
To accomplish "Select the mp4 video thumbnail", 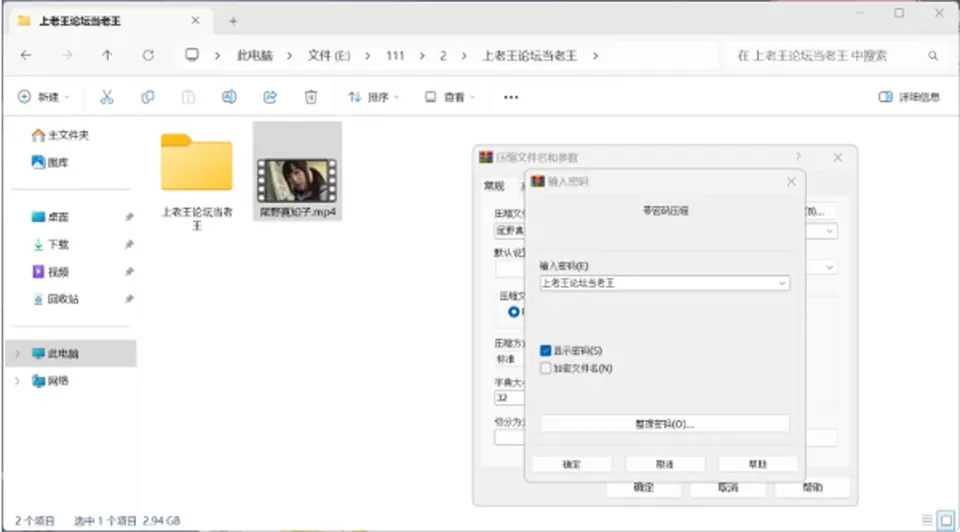I will click(x=297, y=181).
